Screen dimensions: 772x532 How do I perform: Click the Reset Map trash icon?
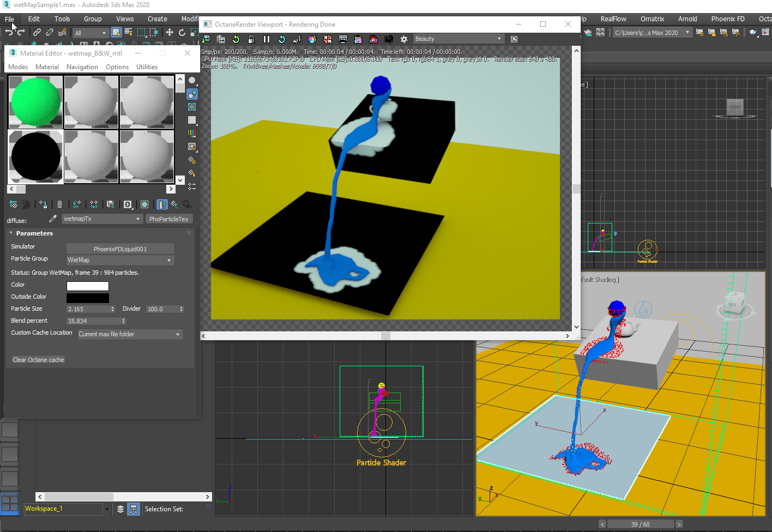(x=59, y=204)
